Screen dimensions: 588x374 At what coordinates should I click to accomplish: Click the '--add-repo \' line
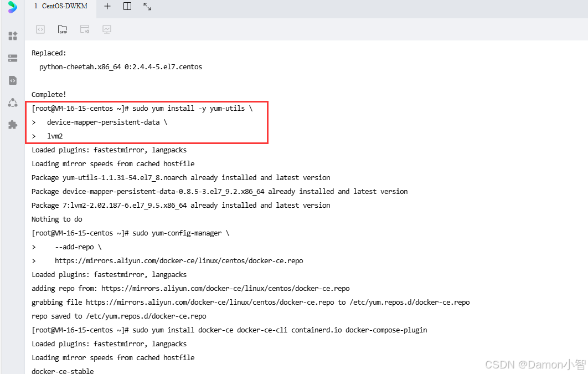point(67,247)
